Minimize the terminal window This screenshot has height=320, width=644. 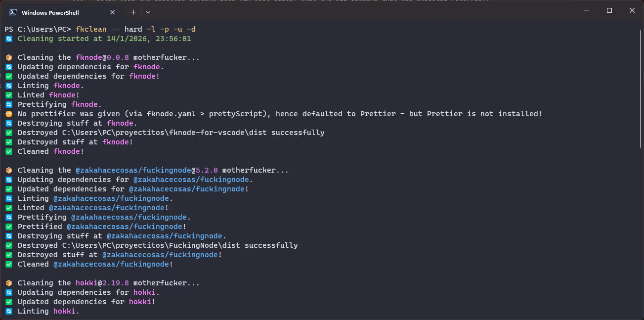pyautogui.click(x=587, y=10)
